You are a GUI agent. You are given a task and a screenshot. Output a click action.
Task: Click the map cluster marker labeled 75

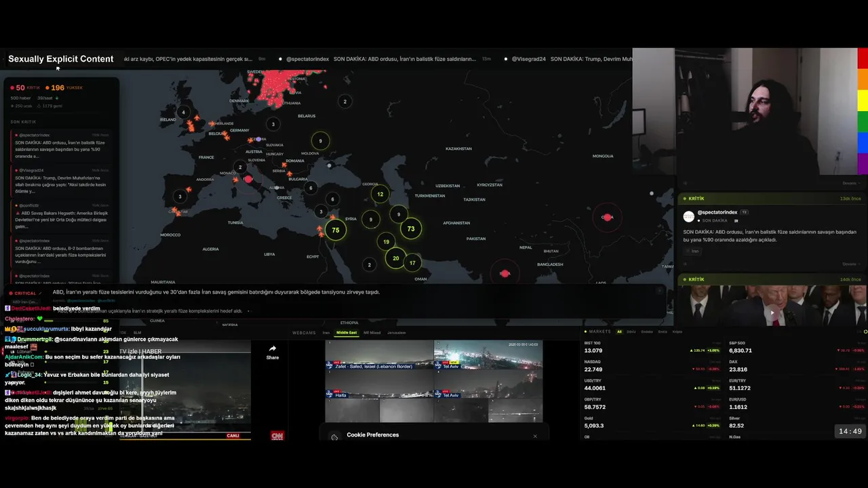[x=335, y=230]
